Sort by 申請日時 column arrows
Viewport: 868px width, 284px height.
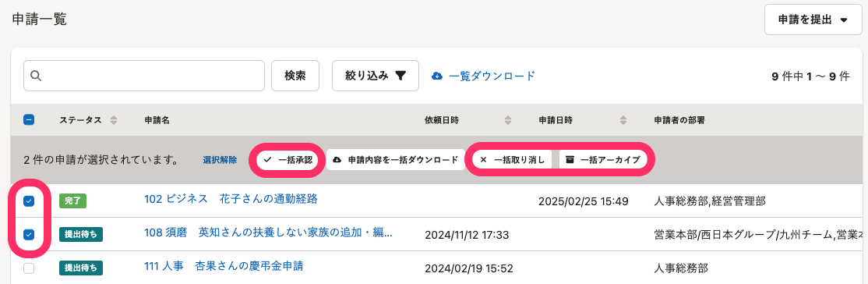tap(623, 120)
